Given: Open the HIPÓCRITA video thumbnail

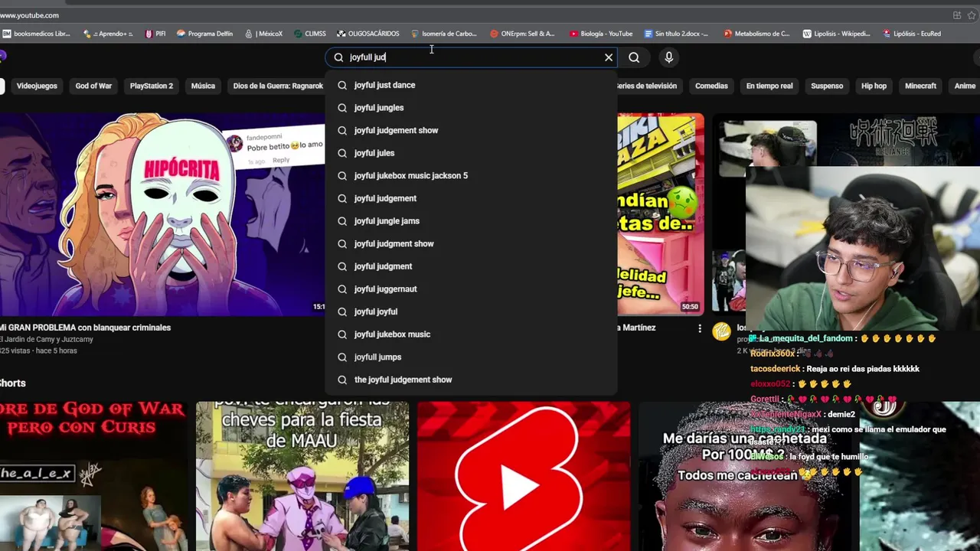Looking at the screenshot, I should tap(162, 214).
